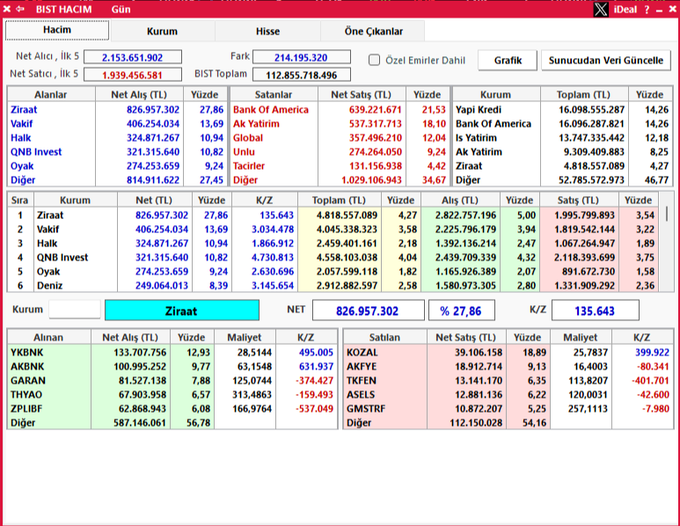Switch to the Kurum tab
680x526 pixels.
click(162, 31)
